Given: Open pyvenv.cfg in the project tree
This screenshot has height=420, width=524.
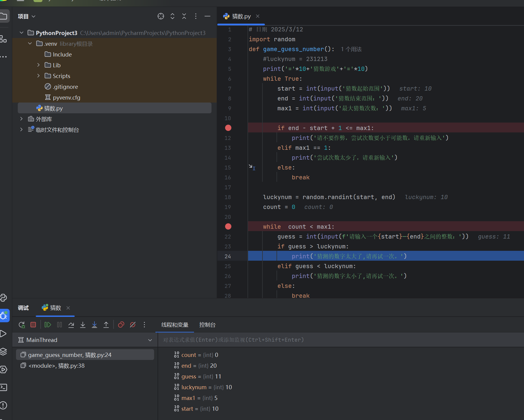Looking at the screenshot, I should coord(66,97).
